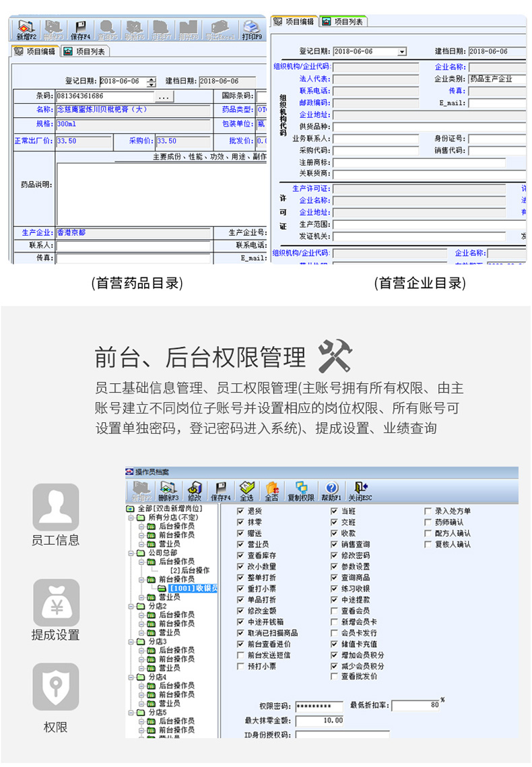Open 项目编辑 tab in enterprise catalog window
Image resolution: width=532 pixels, height=767 pixels.
click(x=294, y=22)
